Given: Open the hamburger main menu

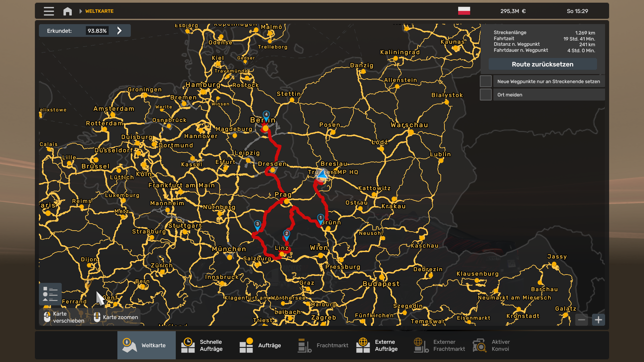Looking at the screenshot, I should click(x=49, y=11).
